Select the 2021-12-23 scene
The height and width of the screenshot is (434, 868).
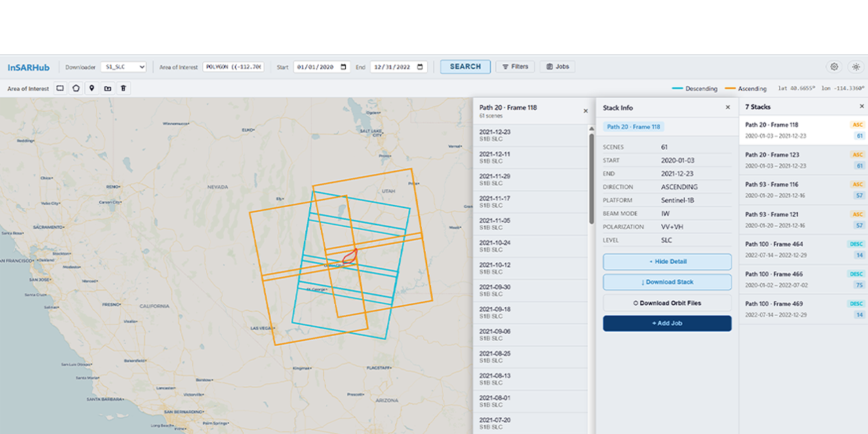tap(530, 135)
